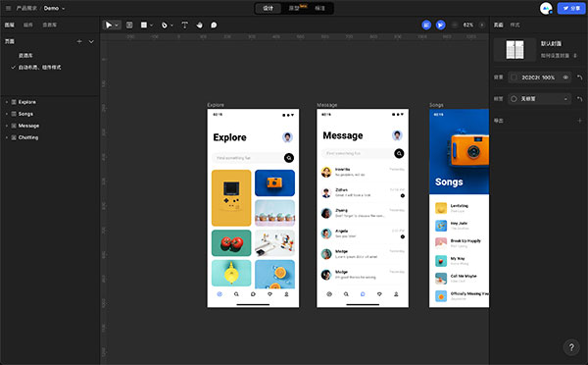588x365 pixels.
Task: Click the background color swatch
Action: tap(514, 78)
